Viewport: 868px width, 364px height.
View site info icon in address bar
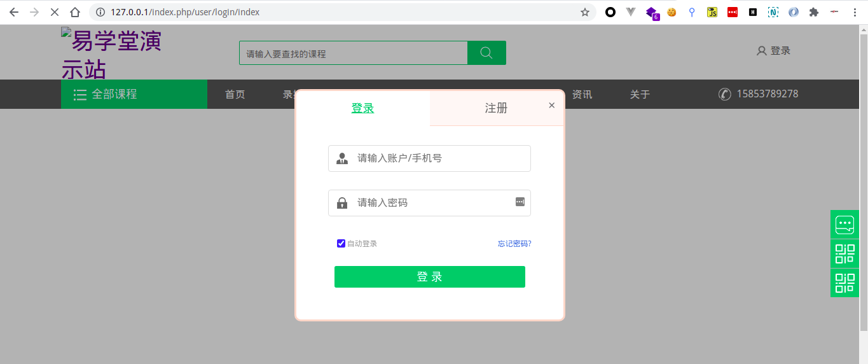pyautogui.click(x=100, y=12)
